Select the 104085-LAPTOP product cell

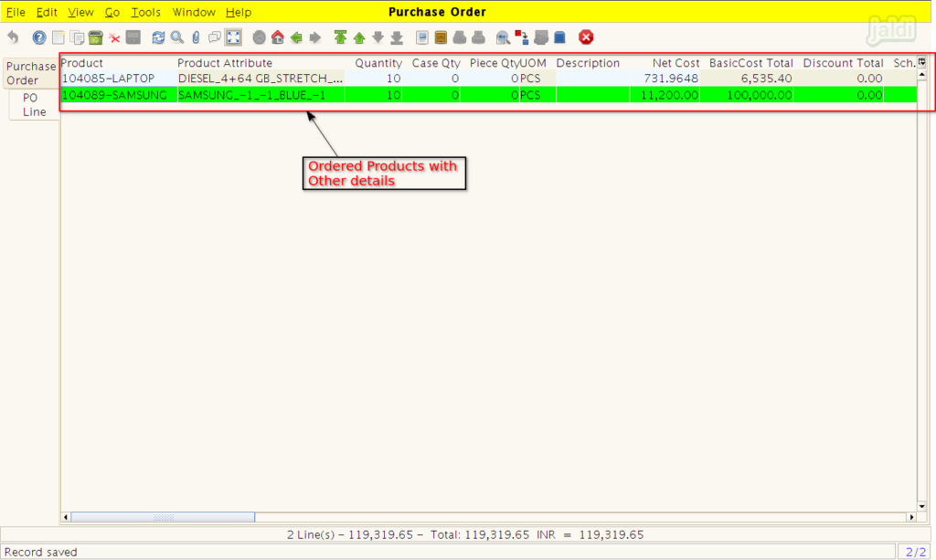[119, 79]
